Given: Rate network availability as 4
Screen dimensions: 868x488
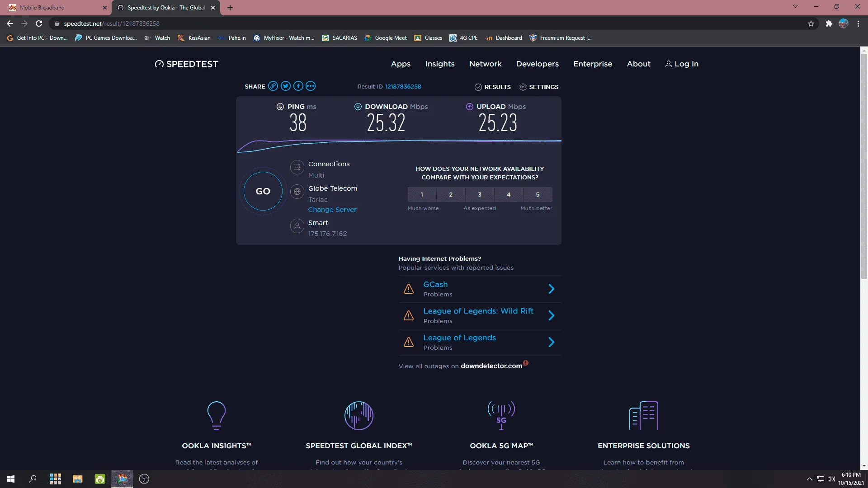Looking at the screenshot, I should click(x=509, y=195).
